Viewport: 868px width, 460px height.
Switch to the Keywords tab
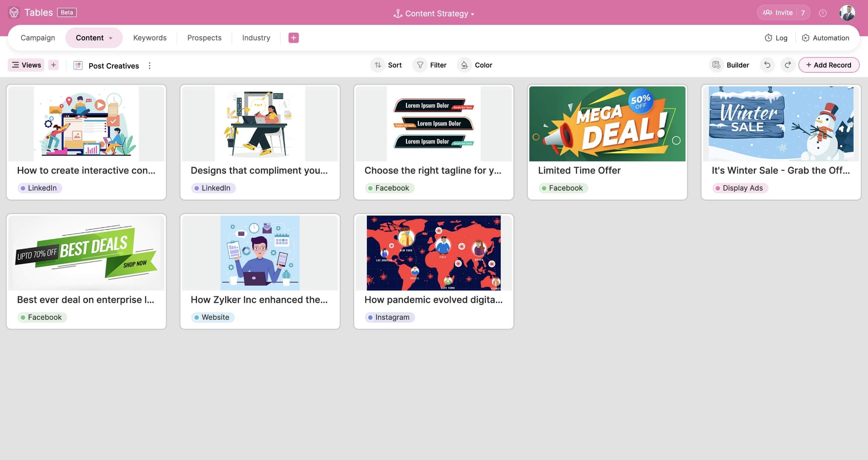pyautogui.click(x=149, y=38)
